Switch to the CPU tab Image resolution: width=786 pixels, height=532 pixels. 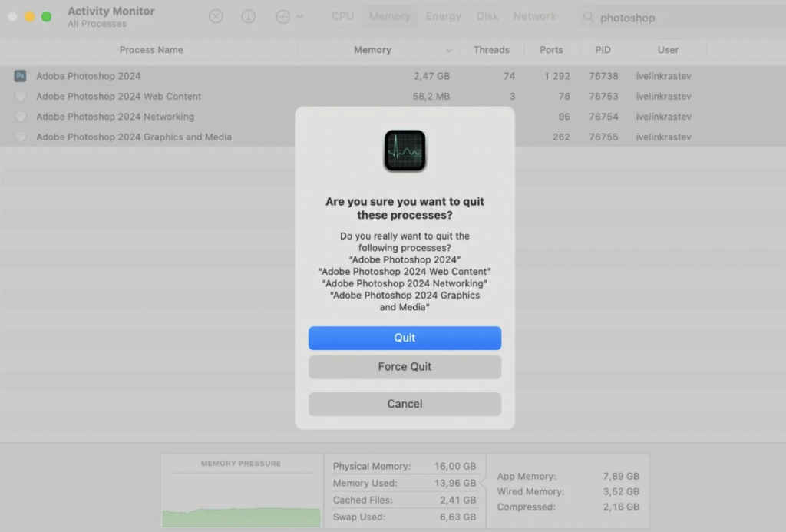pyautogui.click(x=342, y=16)
